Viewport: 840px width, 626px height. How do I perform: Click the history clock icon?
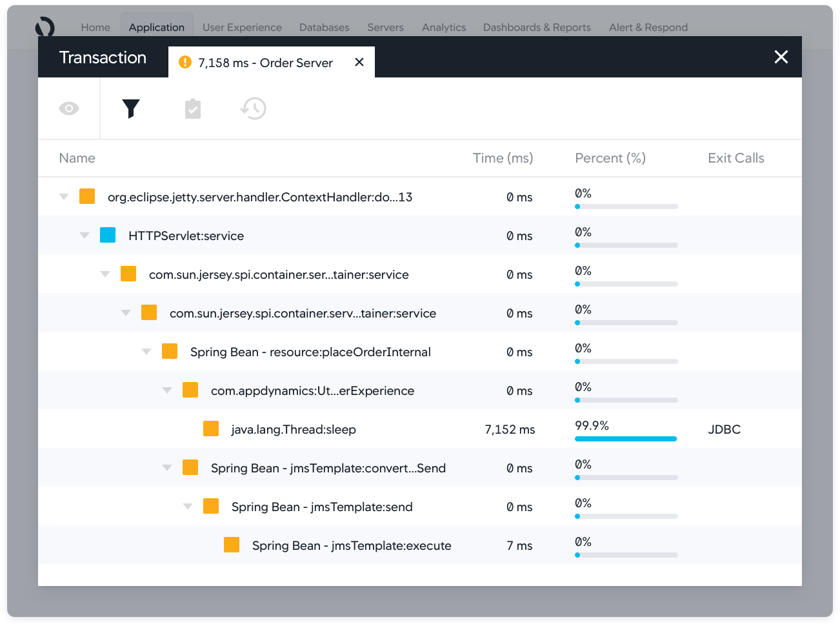point(254,108)
